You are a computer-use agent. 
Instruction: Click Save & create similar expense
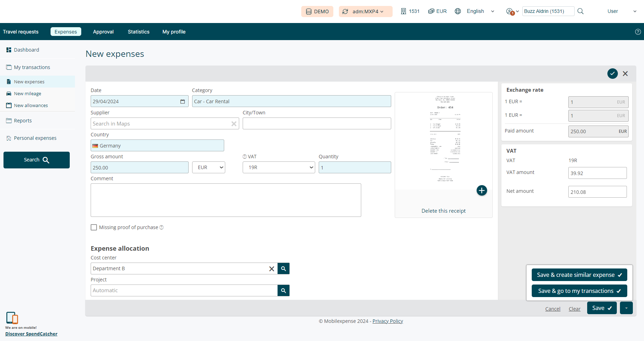coord(579,275)
